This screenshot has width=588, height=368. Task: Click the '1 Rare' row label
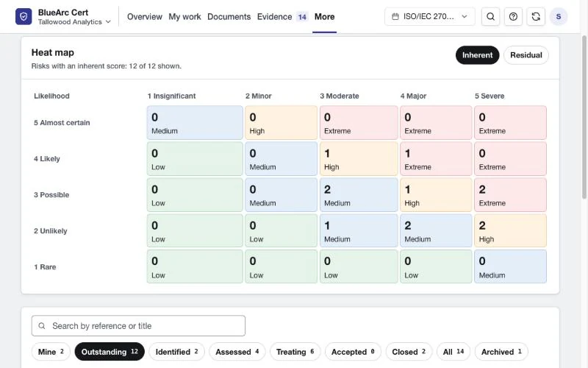[x=45, y=266]
